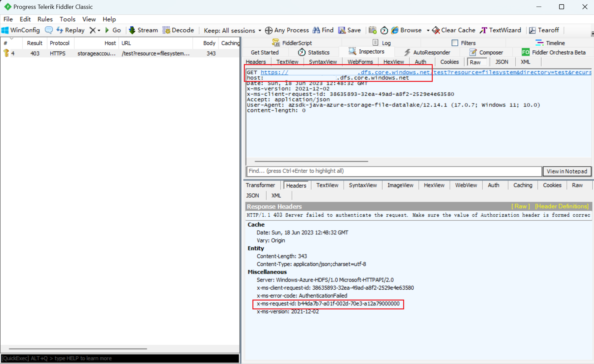Select response WebView tab
594x364 pixels.
pos(466,185)
